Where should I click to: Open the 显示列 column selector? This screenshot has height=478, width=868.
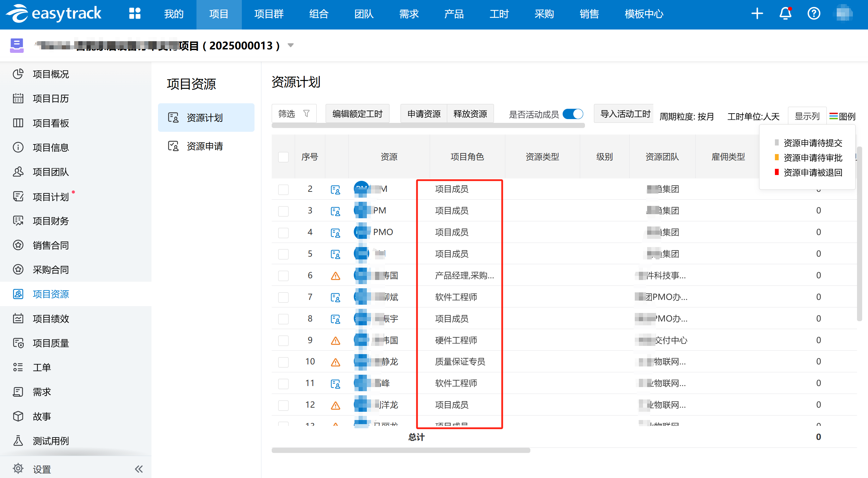tap(807, 116)
